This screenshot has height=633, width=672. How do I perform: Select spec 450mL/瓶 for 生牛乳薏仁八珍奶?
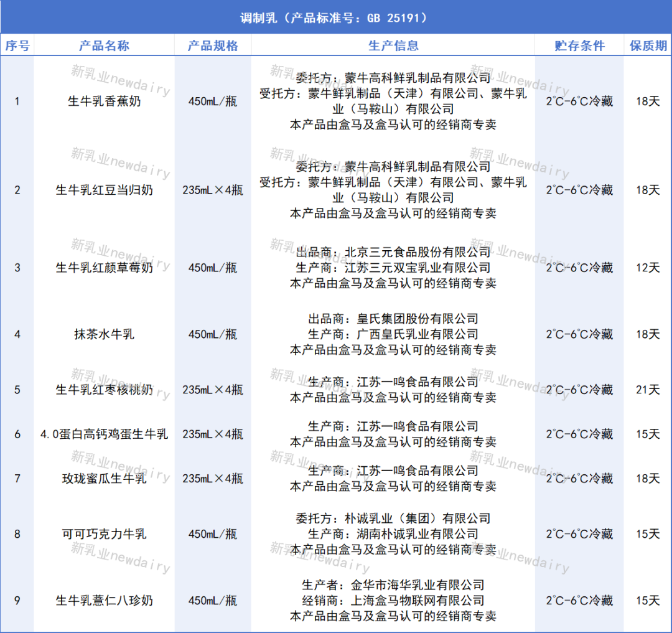(213, 601)
